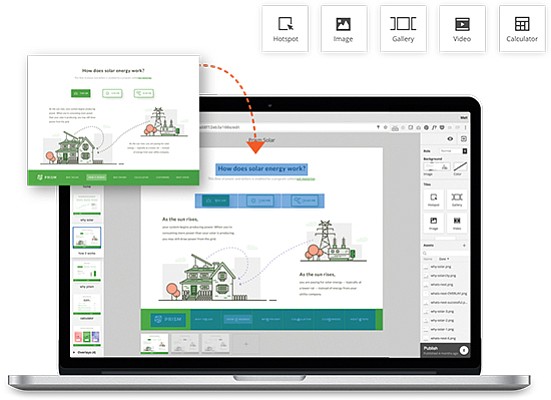Viewport: 551px width, 400px height.
Task: Add a new state with plus thumbnail
Action: click(246, 343)
